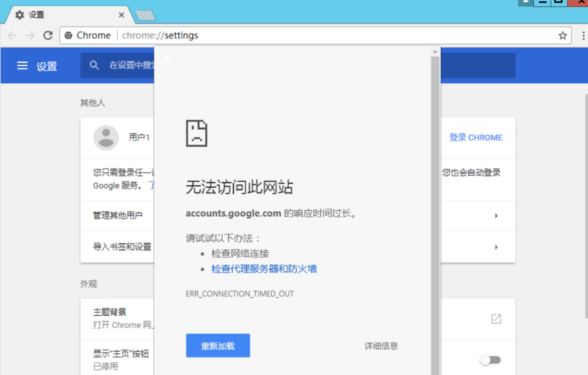Close the 设置 tab

[x=121, y=15]
